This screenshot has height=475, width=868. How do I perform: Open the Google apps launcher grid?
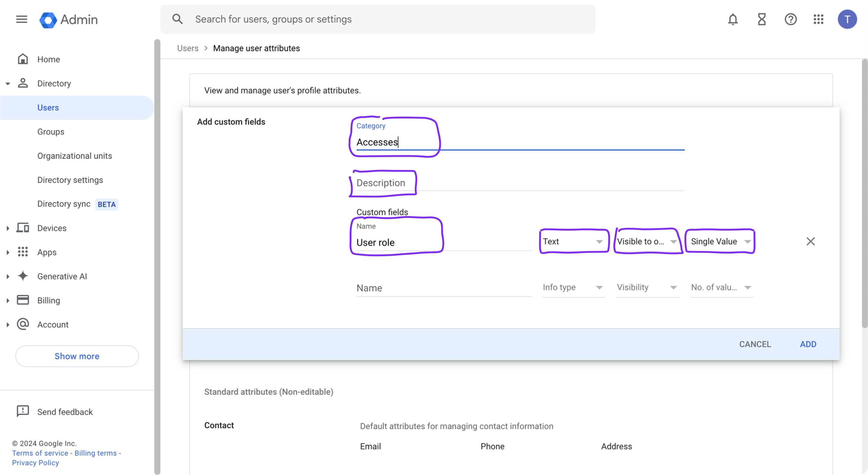click(819, 19)
